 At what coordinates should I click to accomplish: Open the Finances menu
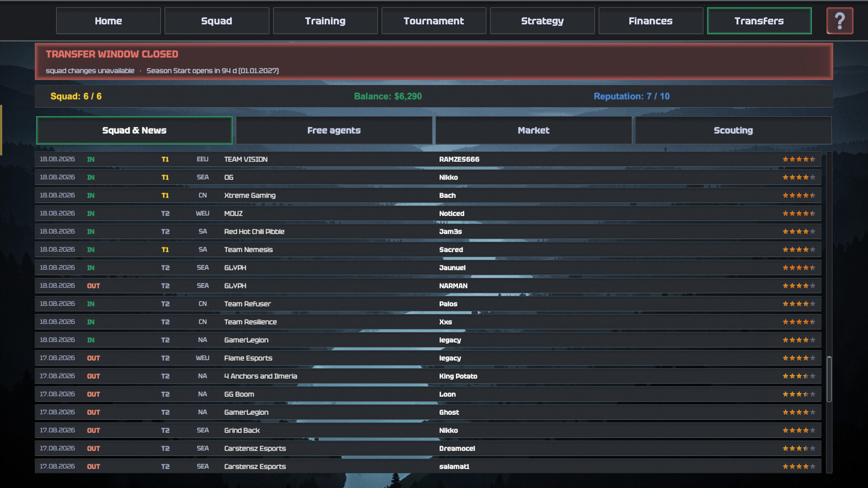point(651,21)
